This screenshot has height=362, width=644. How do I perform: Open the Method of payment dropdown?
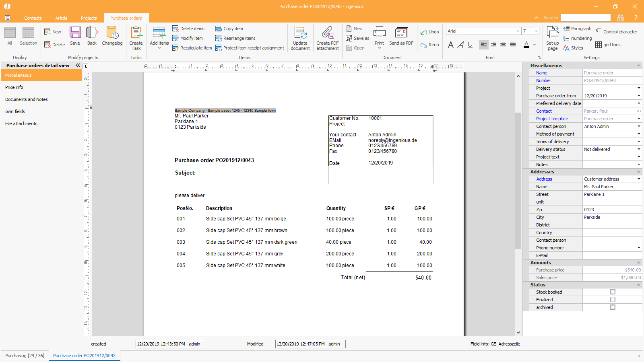pyautogui.click(x=638, y=134)
